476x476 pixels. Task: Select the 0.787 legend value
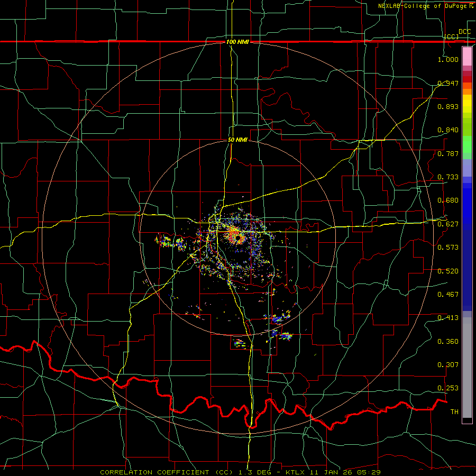coord(448,153)
